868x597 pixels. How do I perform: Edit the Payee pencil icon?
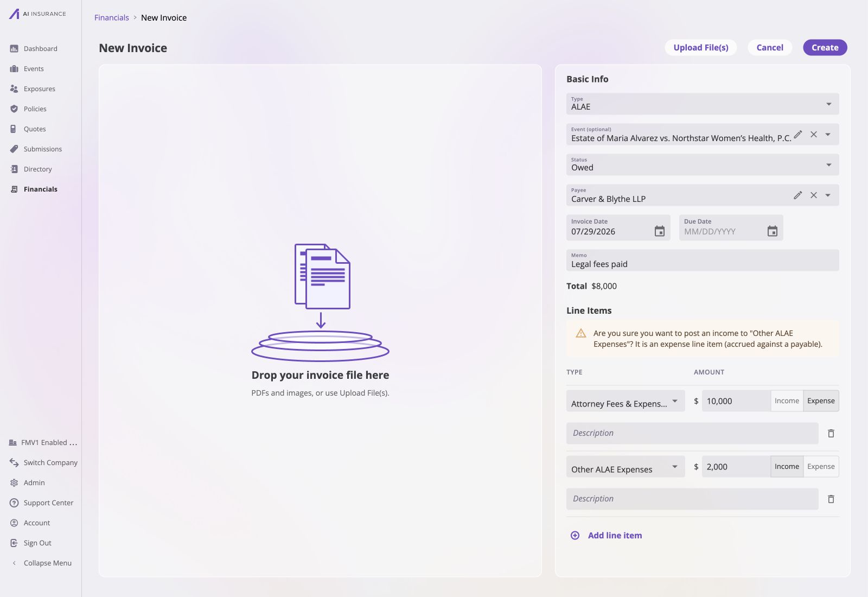pyautogui.click(x=797, y=195)
